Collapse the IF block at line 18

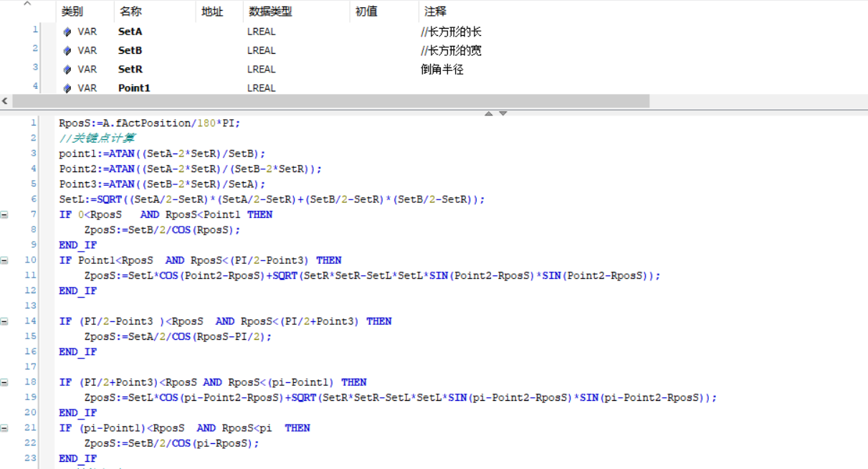pos(4,382)
